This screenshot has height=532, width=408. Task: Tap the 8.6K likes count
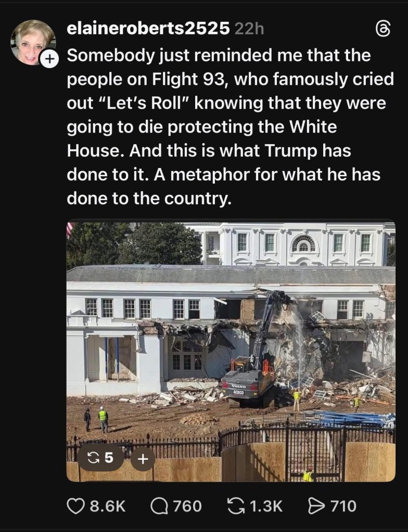click(x=108, y=505)
